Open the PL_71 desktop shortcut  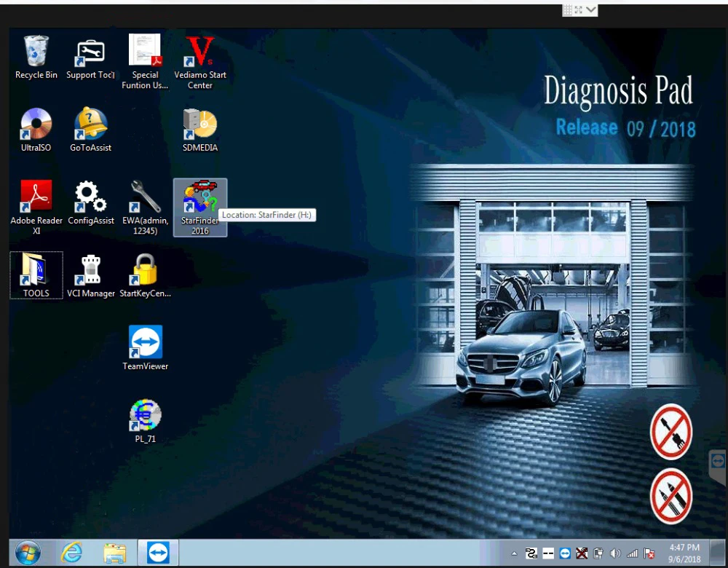(x=146, y=421)
